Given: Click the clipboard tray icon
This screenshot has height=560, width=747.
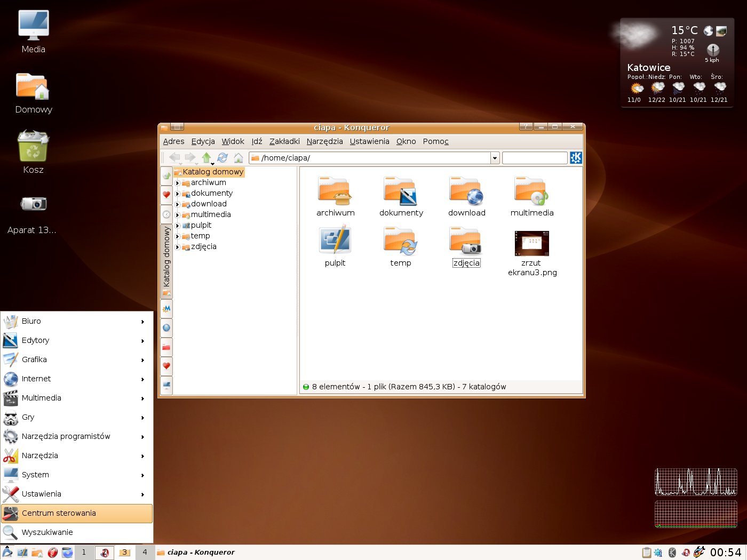Looking at the screenshot, I should (x=646, y=553).
